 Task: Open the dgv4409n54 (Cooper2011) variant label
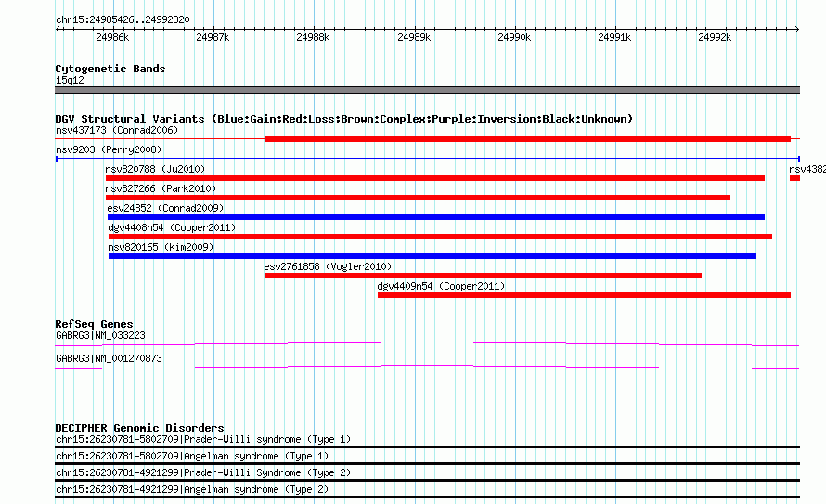[x=441, y=286]
